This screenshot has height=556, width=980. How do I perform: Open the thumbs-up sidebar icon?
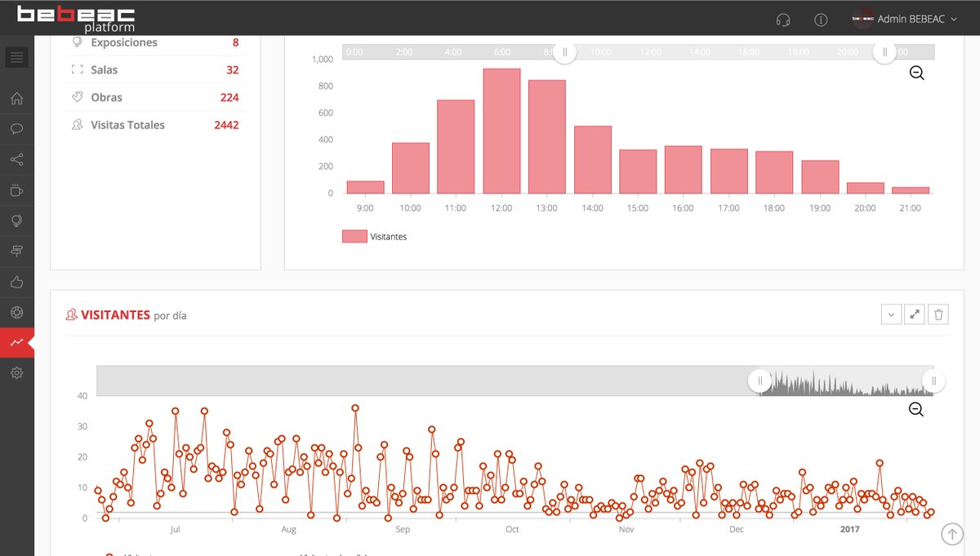pos(16,282)
